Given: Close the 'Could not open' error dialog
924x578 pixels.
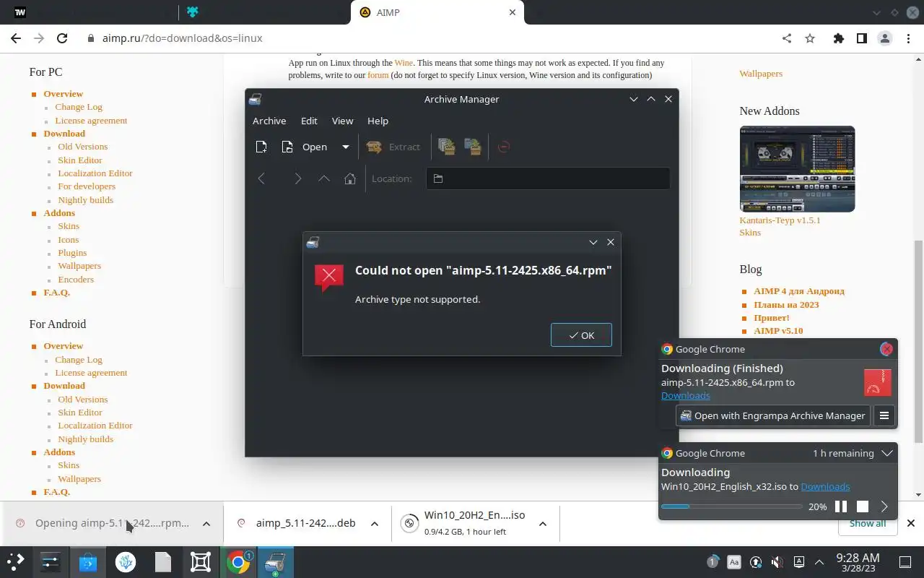Looking at the screenshot, I should [x=611, y=242].
